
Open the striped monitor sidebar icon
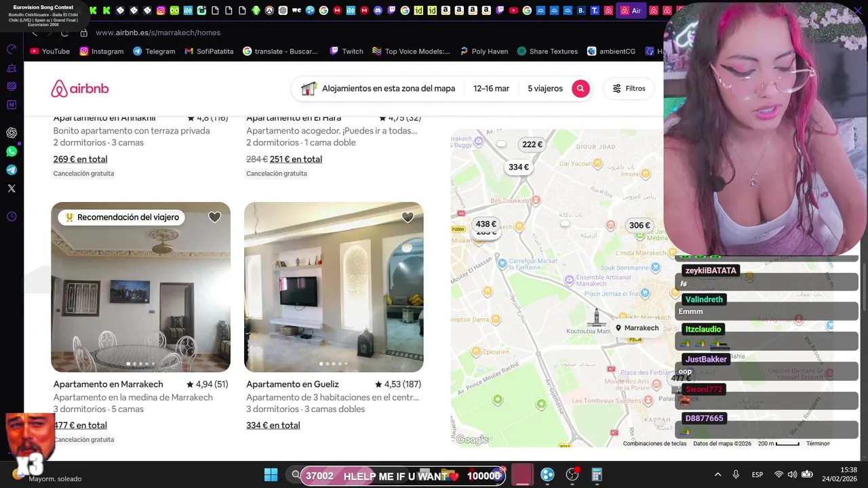12,86
